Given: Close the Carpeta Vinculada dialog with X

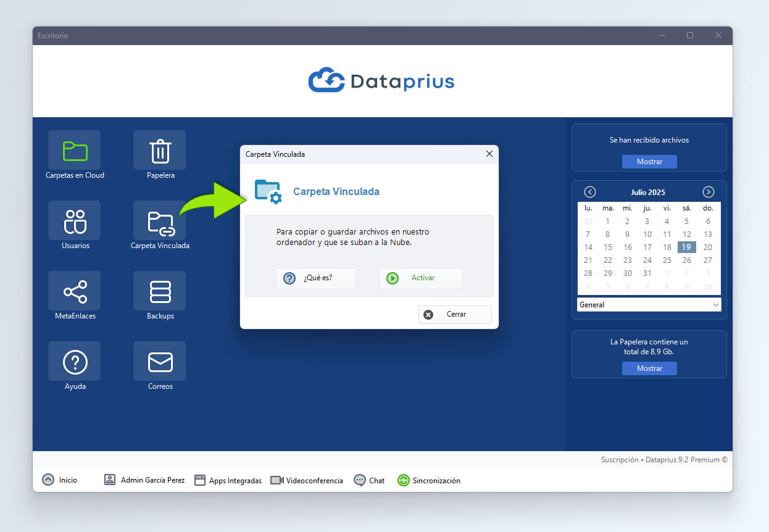Looking at the screenshot, I should pyautogui.click(x=489, y=154).
